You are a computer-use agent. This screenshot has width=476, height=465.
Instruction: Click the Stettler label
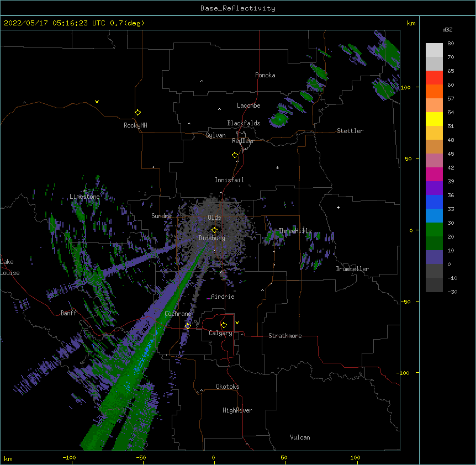point(350,131)
